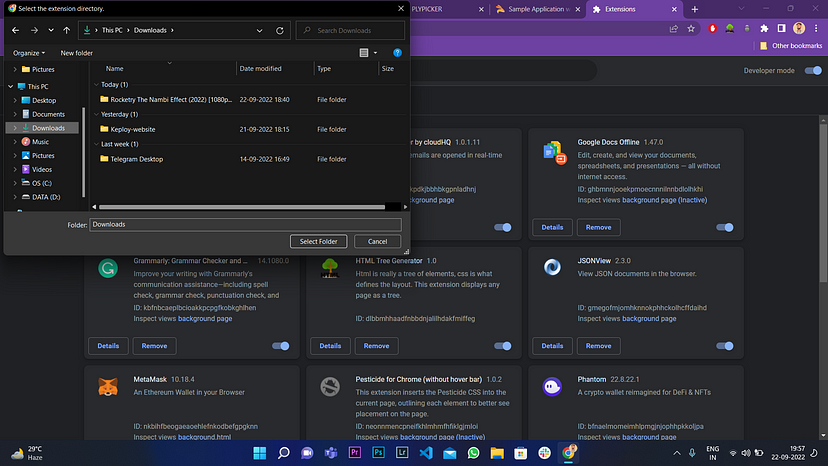Click the HTML Tree Generator toolbar extension icon
The width and height of the screenshot is (828, 466).
[x=730, y=29]
